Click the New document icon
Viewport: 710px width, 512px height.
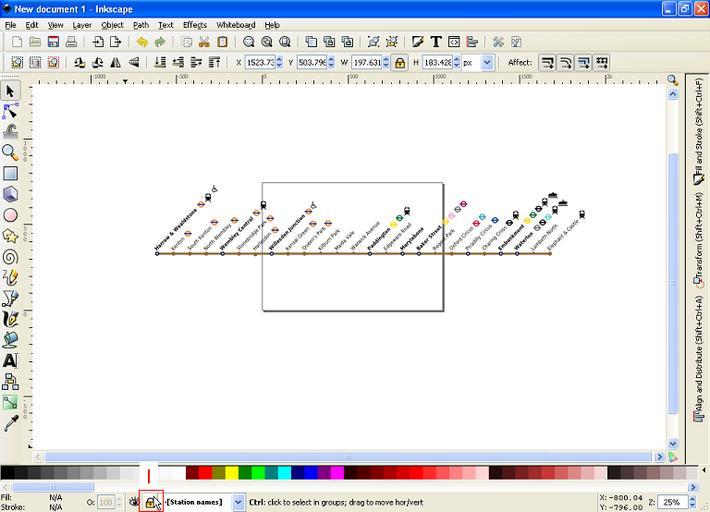[17, 42]
